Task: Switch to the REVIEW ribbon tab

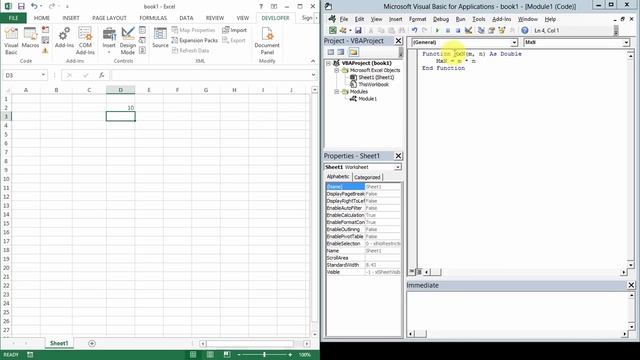Action: click(215, 18)
